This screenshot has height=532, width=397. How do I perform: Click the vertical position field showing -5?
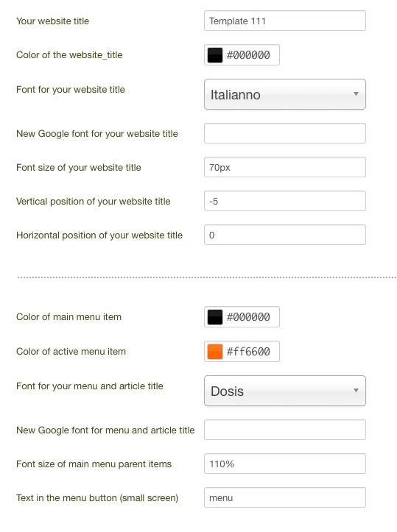pos(284,201)
